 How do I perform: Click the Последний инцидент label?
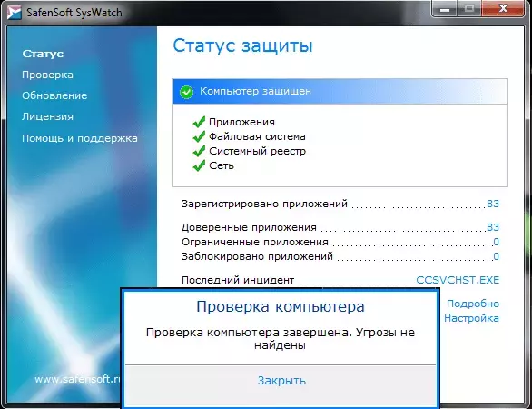point(238,280)
